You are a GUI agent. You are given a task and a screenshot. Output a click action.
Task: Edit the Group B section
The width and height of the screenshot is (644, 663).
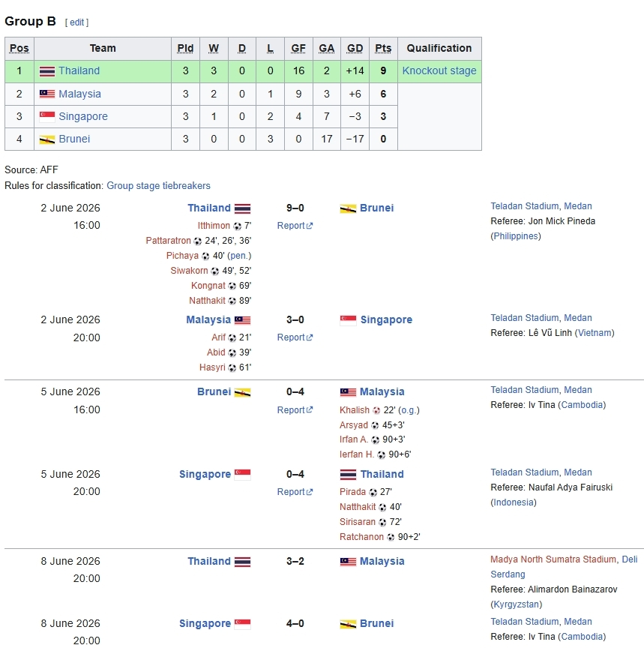(77, 22)
